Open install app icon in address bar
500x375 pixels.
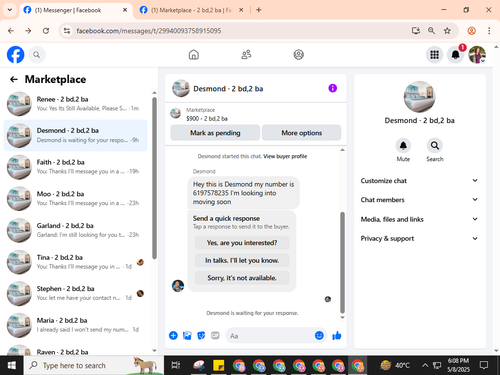416,31
